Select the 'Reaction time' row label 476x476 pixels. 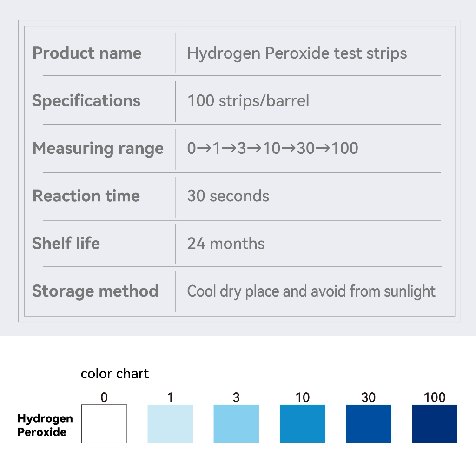tap(86, 196)
